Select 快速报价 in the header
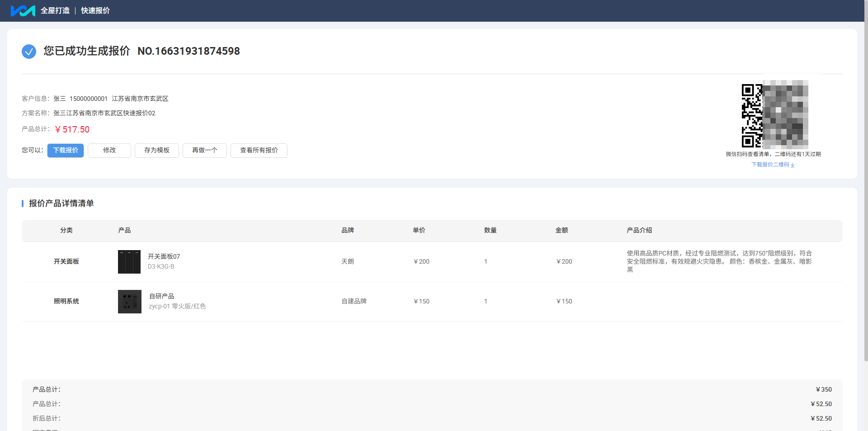Viewport: 868px width, 431px height. [x=95, y=10]
